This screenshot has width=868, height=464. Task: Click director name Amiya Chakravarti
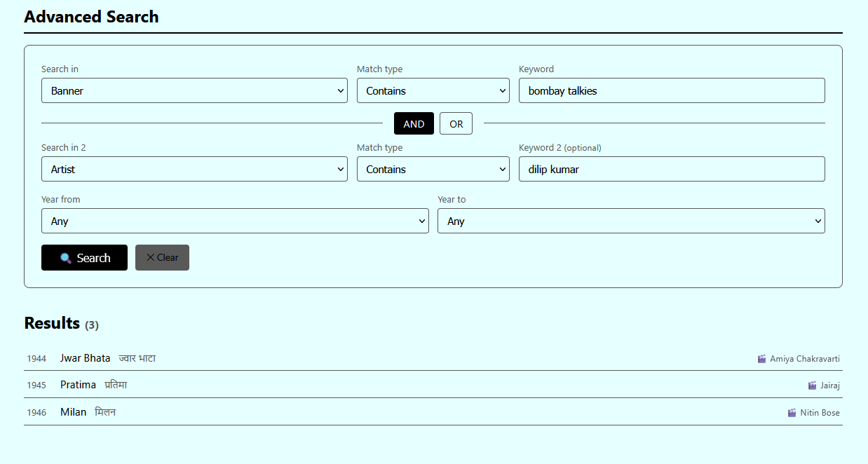tap(805, 359)
